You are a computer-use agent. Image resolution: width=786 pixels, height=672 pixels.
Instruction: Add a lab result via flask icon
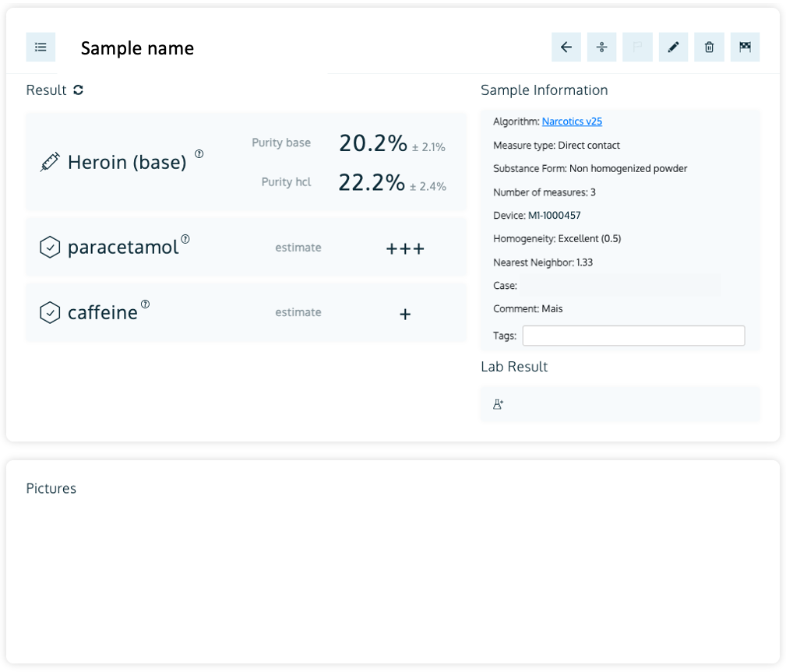click(499, 404)
